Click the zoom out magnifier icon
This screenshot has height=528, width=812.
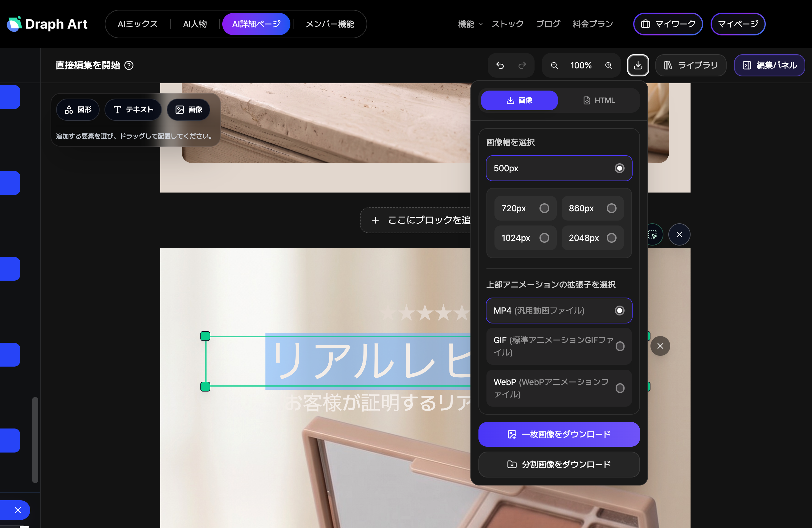[x=555, y=65]
